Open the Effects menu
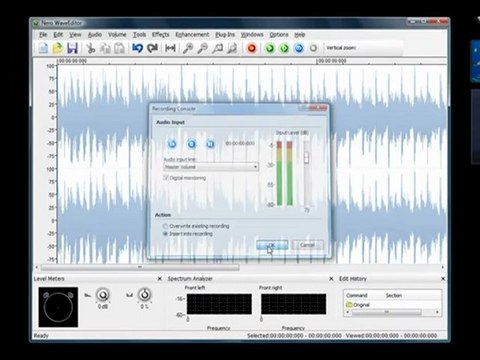The width and height of the screenshot is (480, 360). (x=161, y=34)
